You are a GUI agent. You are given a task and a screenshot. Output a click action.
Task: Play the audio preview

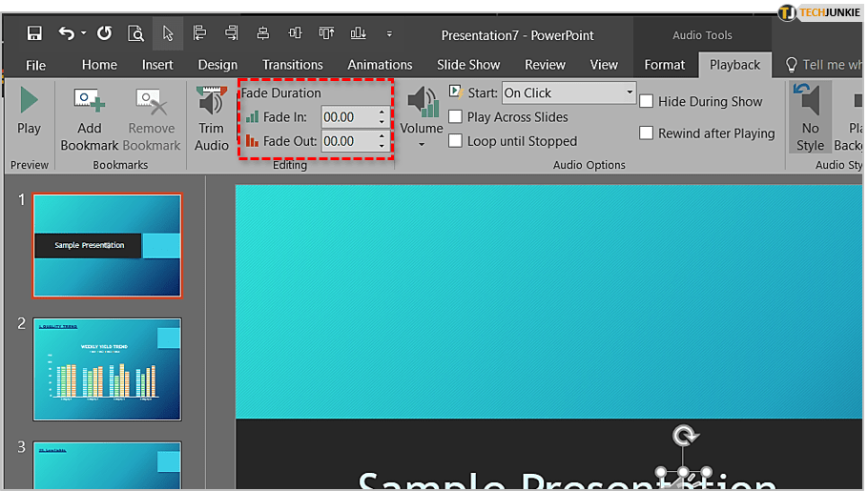[x=29, y=112]
